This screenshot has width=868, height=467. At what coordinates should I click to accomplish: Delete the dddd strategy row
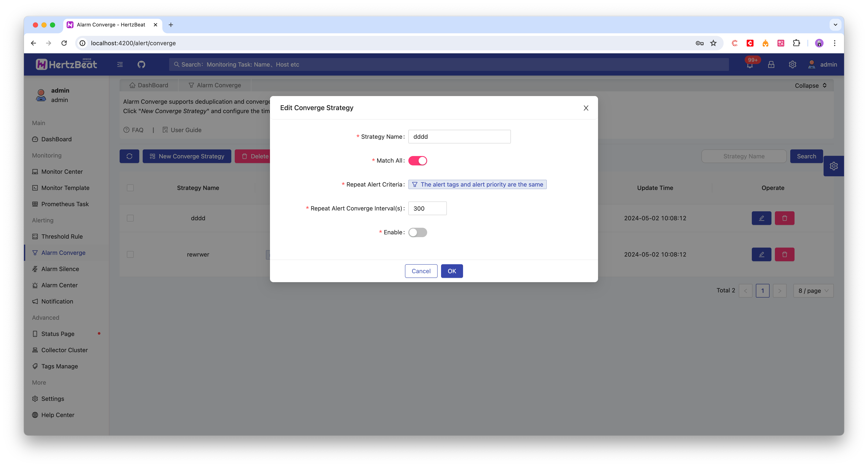pos(784,218)
